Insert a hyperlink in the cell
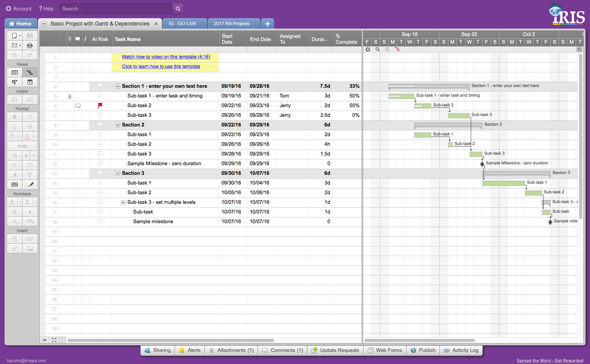Image resolution: width=590 pixels, height=364 pixels. click(x=14, y=248)
